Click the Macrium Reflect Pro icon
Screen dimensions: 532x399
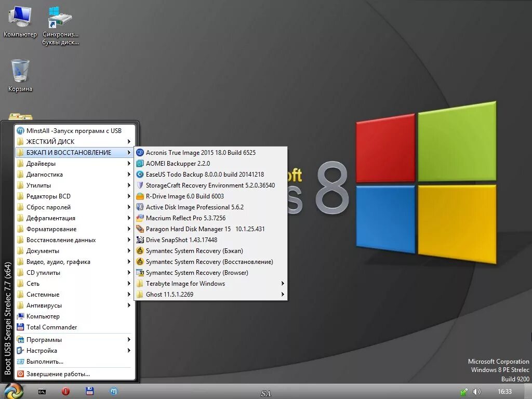(x=140, y=218)
